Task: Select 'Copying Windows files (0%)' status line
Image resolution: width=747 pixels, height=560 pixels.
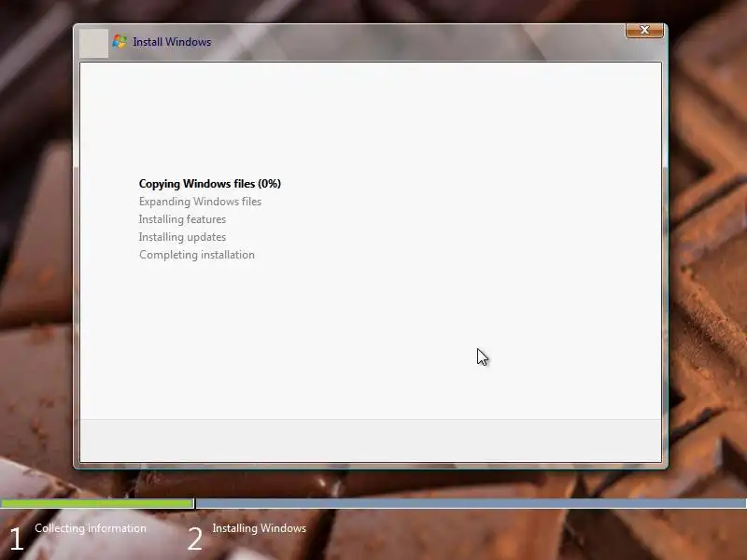Action: (209, 184)
